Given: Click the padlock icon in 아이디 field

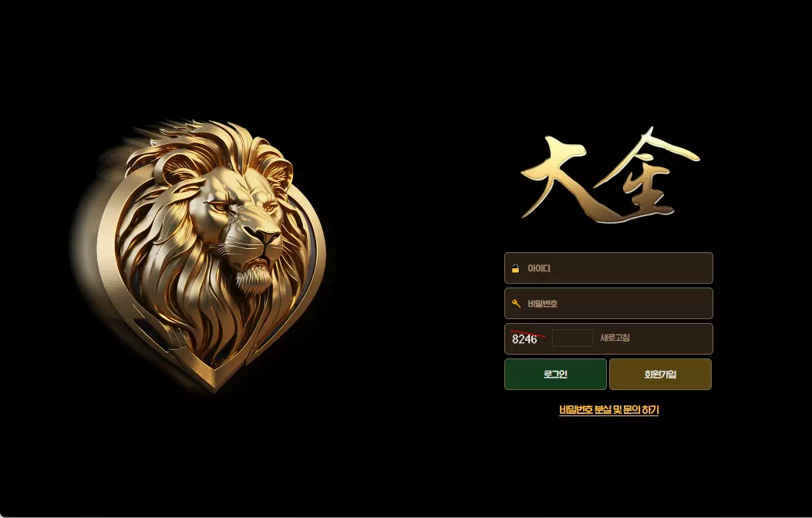Looking at the screenshot, I should pyautogui.click(x=515, y=268).
